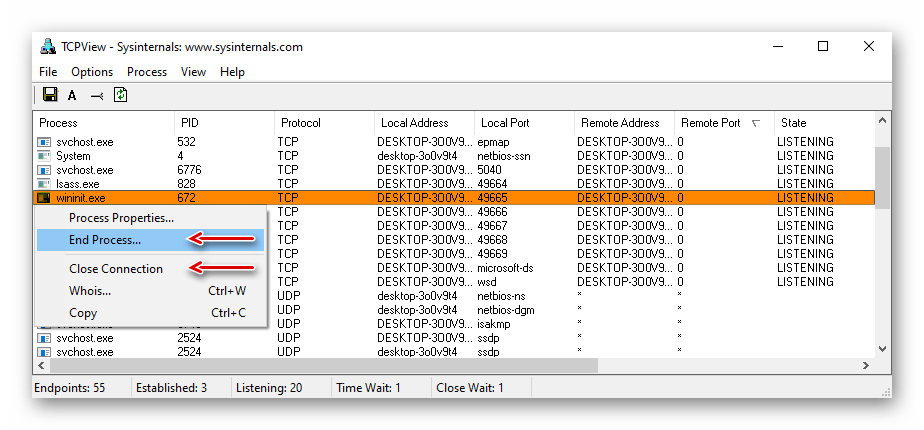The height and width of the screenshot is (430, 924).
Task: Open the Options menu
Action: (92, 72)
